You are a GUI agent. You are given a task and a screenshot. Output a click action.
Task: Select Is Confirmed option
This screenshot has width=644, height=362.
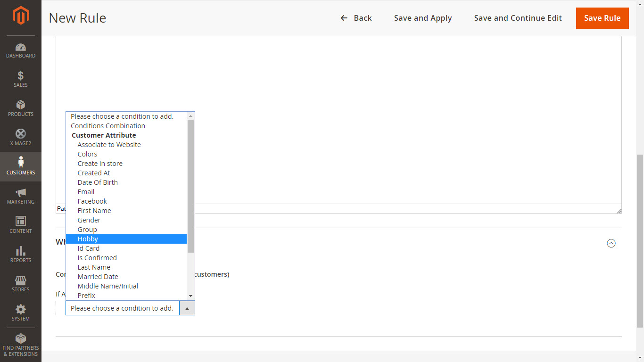pos(126,258)
